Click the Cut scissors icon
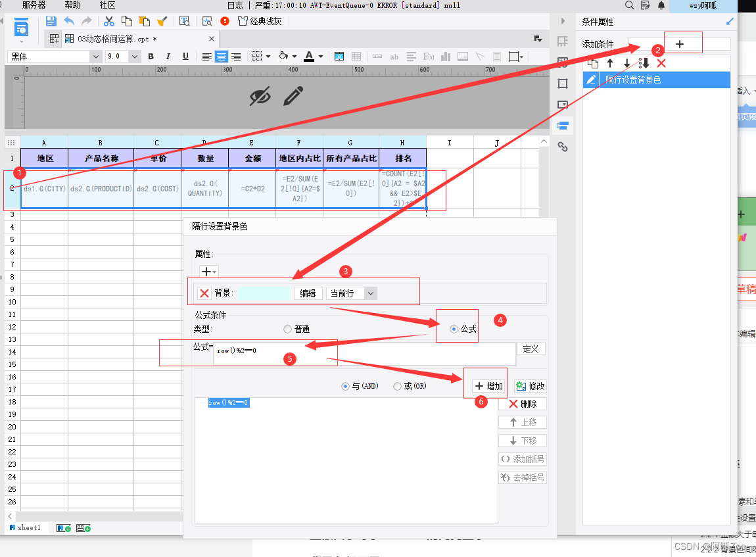The height and width of the screenshot is (557, 756). tap(109, 21)
